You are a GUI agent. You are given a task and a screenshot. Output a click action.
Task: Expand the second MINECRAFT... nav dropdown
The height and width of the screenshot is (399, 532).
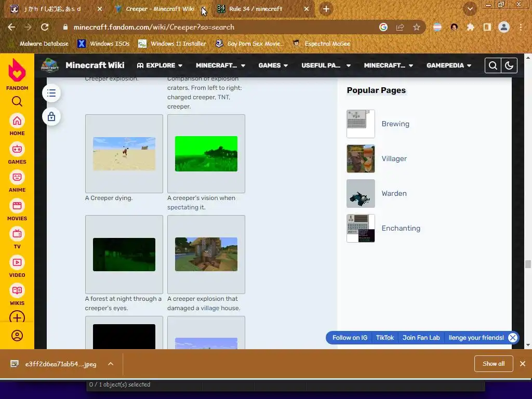pyautogui.click(x=388, y=65)
